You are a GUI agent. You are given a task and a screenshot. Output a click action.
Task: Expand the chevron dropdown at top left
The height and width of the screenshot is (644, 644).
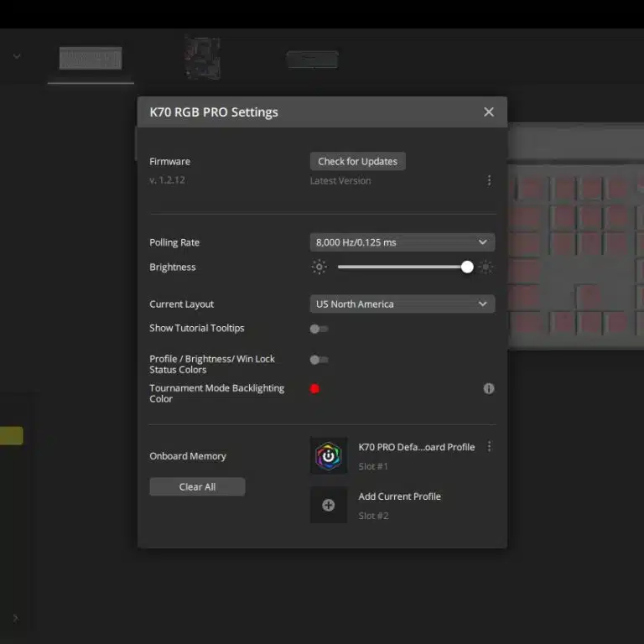point(16,57)
